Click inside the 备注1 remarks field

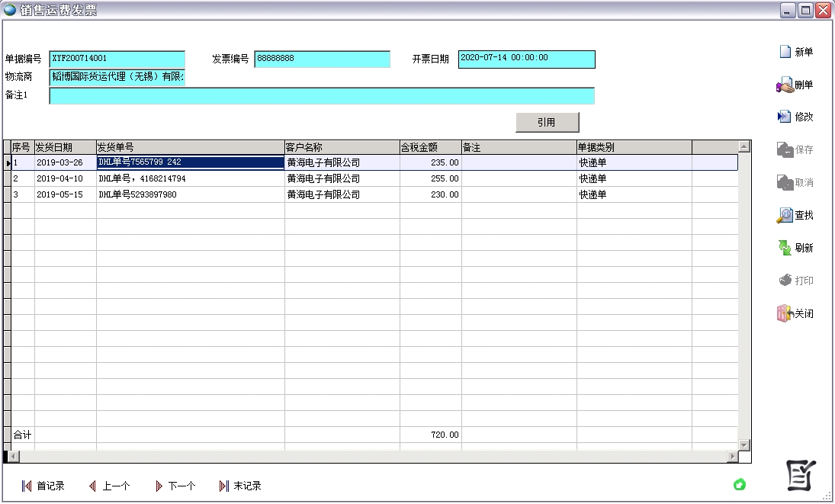pos(320,97)
